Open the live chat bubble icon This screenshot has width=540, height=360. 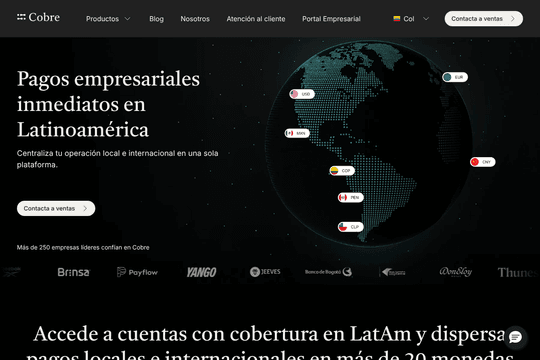pyautogui.click(x=515, y=337)
